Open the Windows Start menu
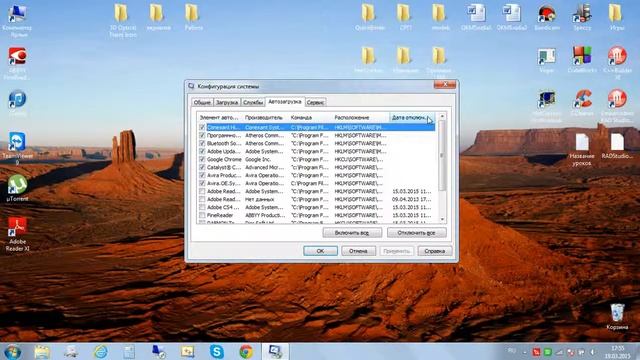Image resolution: width=640 pixels, height=360 pixels. click(12, 352)
